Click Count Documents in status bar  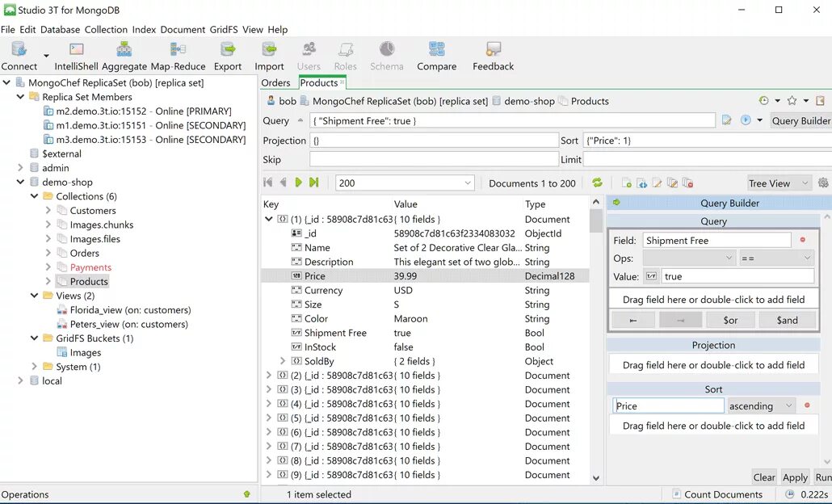click(x=716, y=494)
